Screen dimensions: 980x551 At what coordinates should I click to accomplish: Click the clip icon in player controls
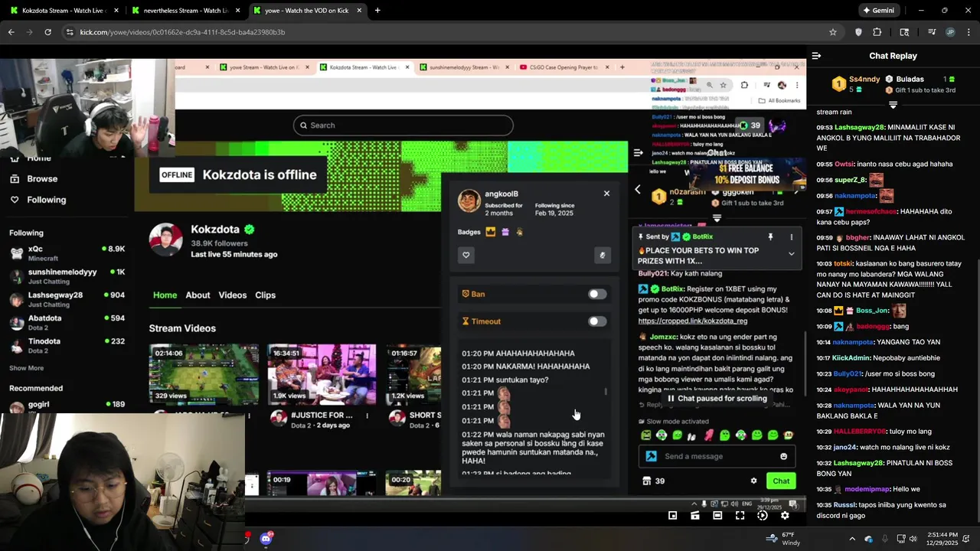(x=695, y=516)
